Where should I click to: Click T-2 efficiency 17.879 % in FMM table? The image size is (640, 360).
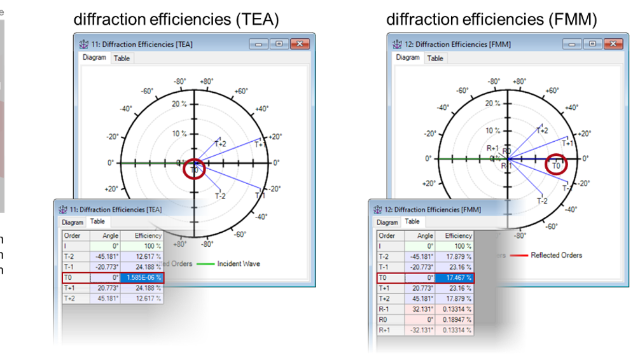[454, 257]
